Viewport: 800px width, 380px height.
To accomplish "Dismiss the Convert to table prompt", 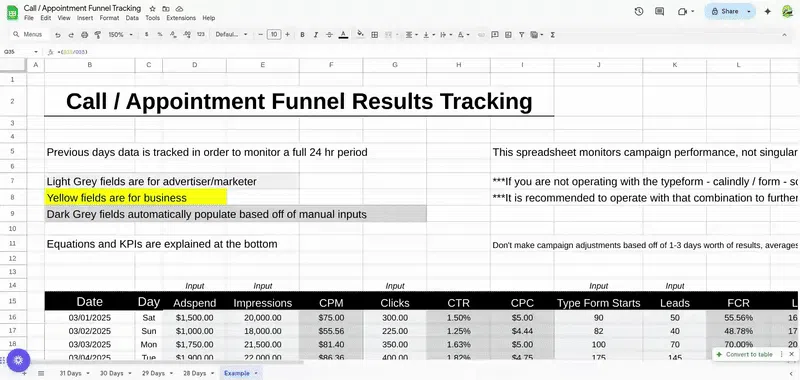I will [x=791, y=354].
